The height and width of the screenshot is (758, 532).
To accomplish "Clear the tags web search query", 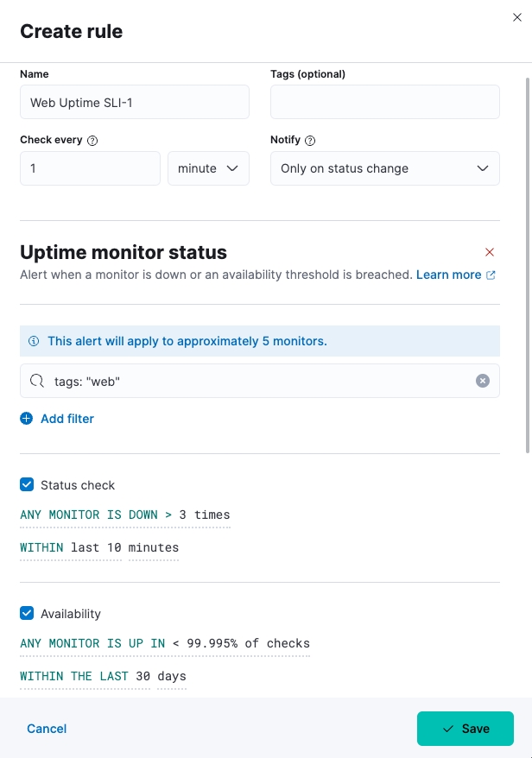I will coord(482,381).
